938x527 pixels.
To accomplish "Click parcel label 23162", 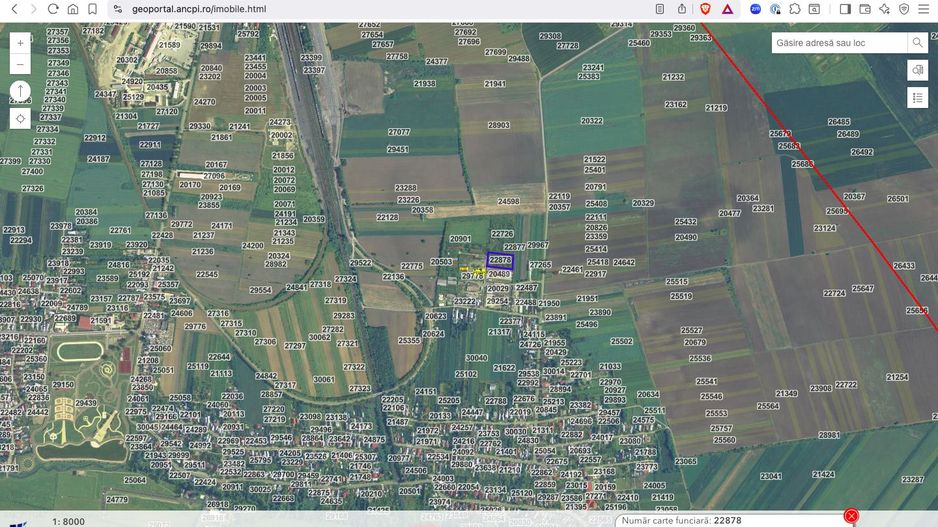I will (x=675, y=104).
